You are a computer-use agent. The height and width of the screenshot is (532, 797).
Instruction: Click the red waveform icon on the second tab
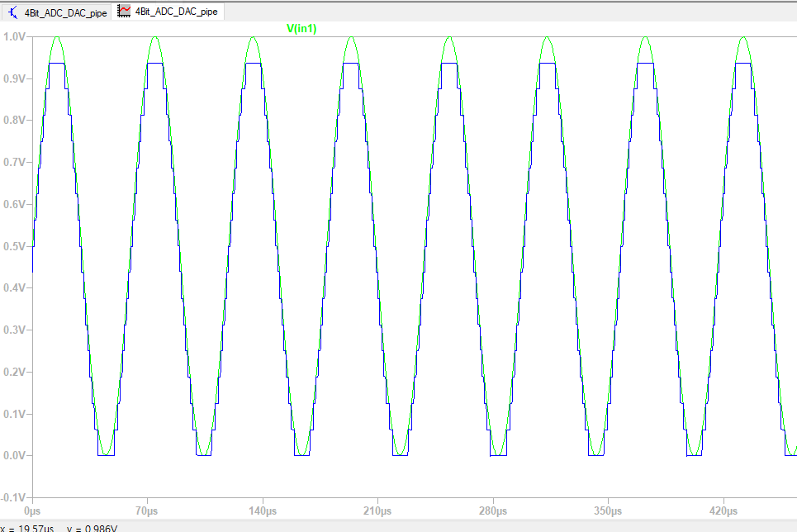125,12
